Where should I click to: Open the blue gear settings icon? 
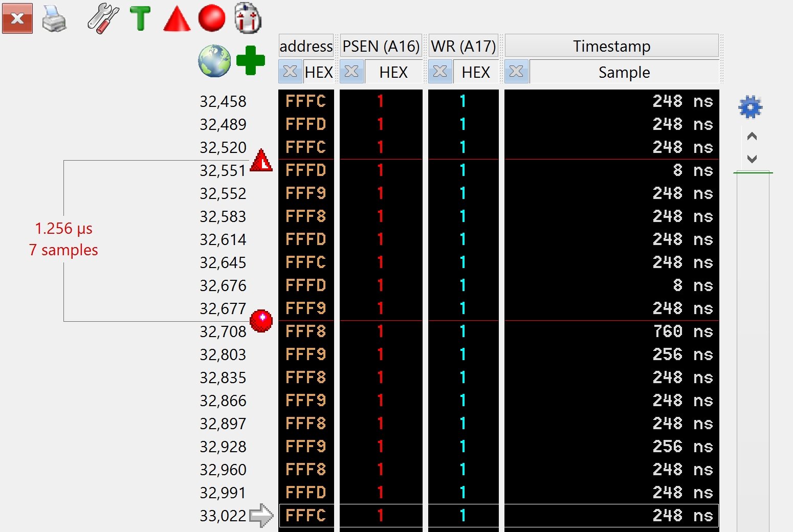(751, 107)
